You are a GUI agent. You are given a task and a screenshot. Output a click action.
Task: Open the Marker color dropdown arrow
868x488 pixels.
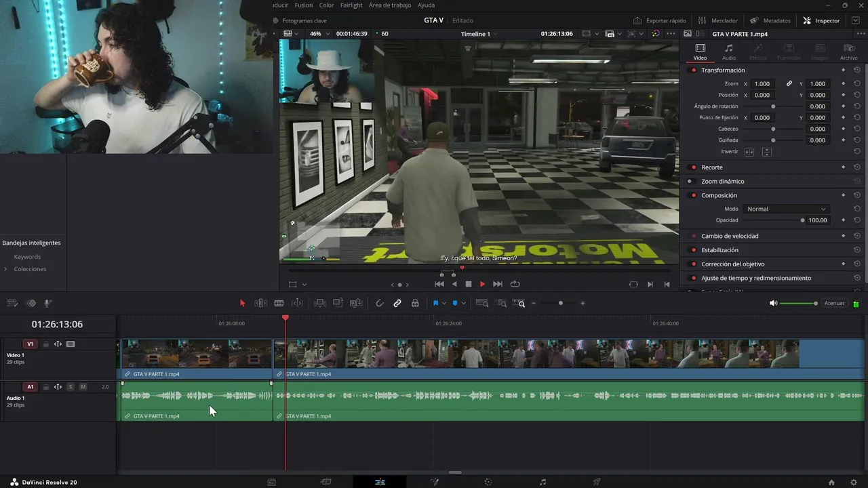[463, 304]
